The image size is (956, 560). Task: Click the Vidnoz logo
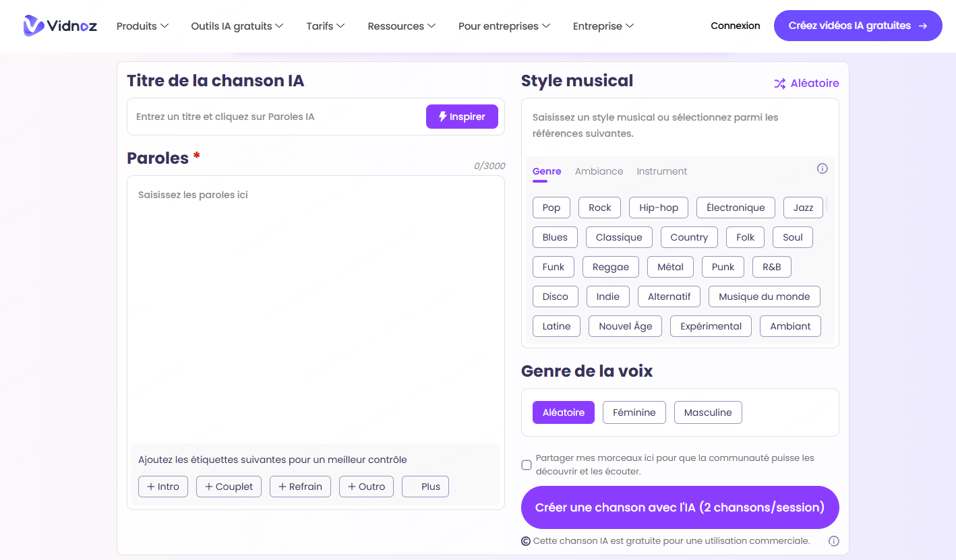[60, 26]
